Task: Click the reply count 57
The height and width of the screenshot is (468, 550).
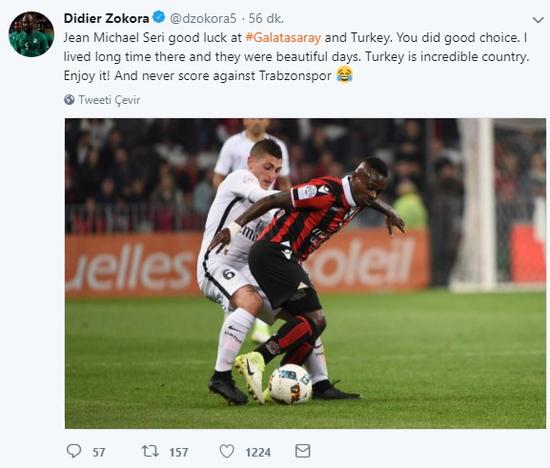Action: click(99, 452)
